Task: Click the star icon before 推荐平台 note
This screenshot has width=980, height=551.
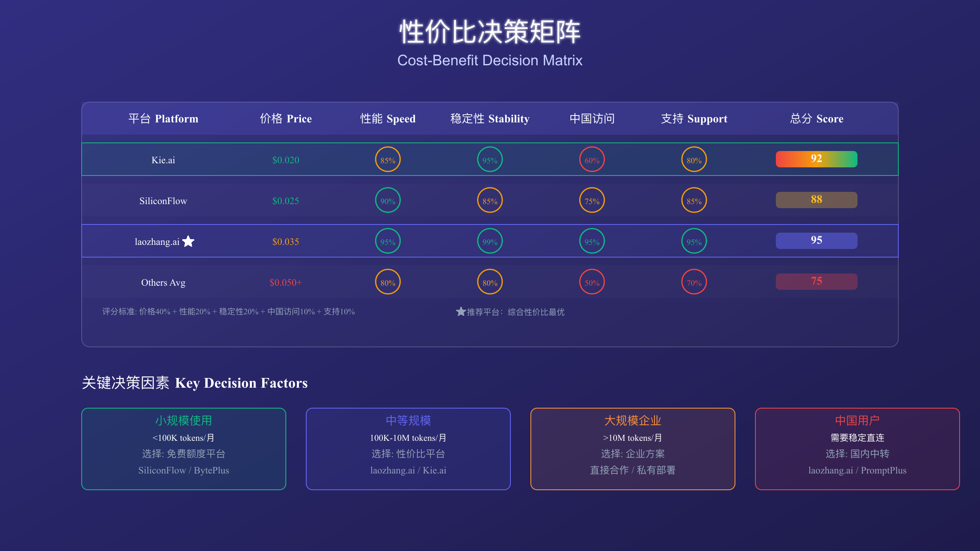Action: pos(461,312)
